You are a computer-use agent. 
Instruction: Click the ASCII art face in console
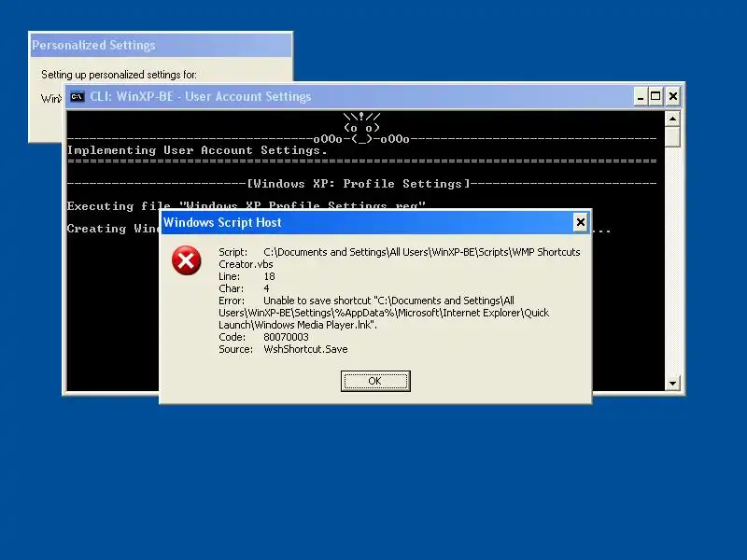(361, 128)
